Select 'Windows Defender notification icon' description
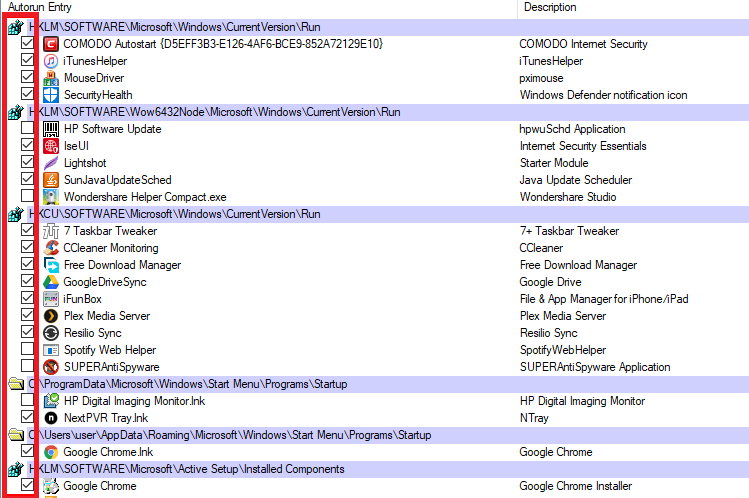 click(603, 95)
